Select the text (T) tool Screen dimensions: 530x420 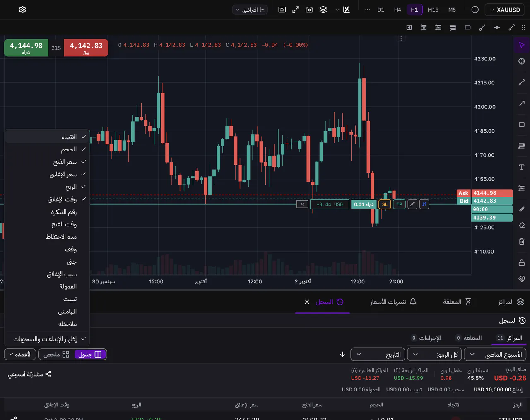(522, 167)
